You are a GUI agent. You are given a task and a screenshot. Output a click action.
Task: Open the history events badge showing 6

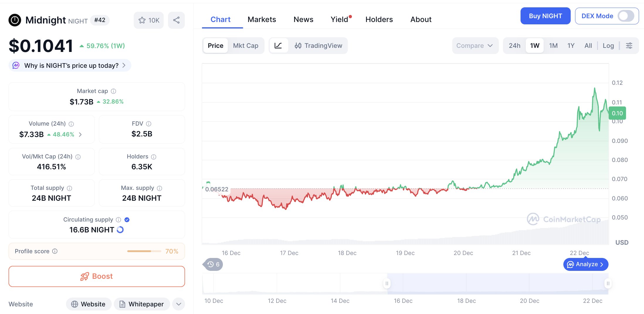(x=213, y=264)
